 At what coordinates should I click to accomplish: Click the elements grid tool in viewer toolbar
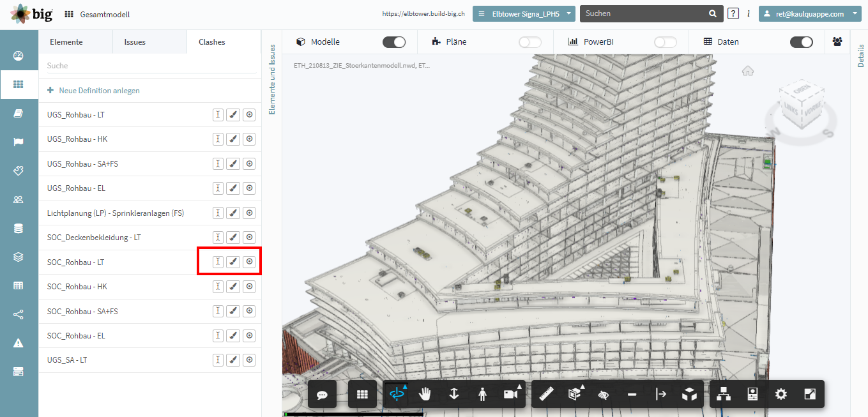(363, 395)
